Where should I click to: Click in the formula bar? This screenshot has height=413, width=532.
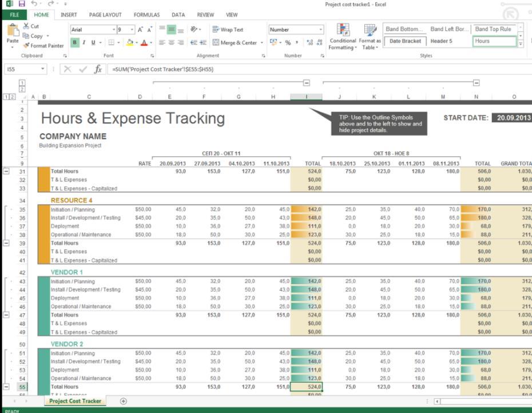[319, 69]
